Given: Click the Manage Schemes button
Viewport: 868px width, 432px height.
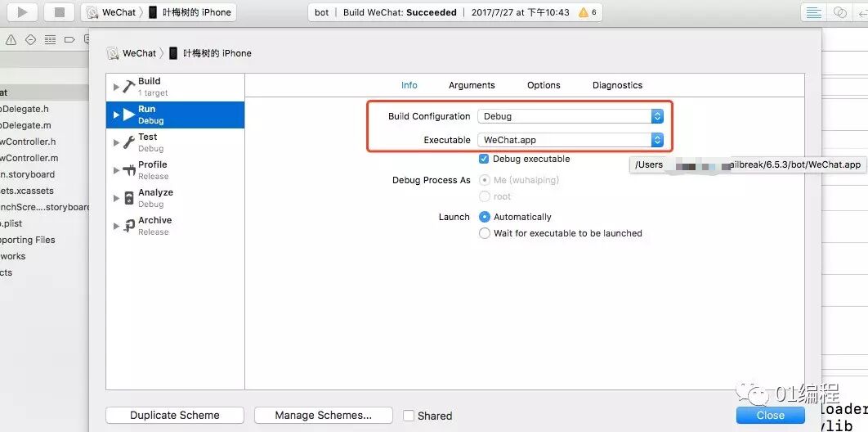Looking at the screenshot, I should click(324, 416).
